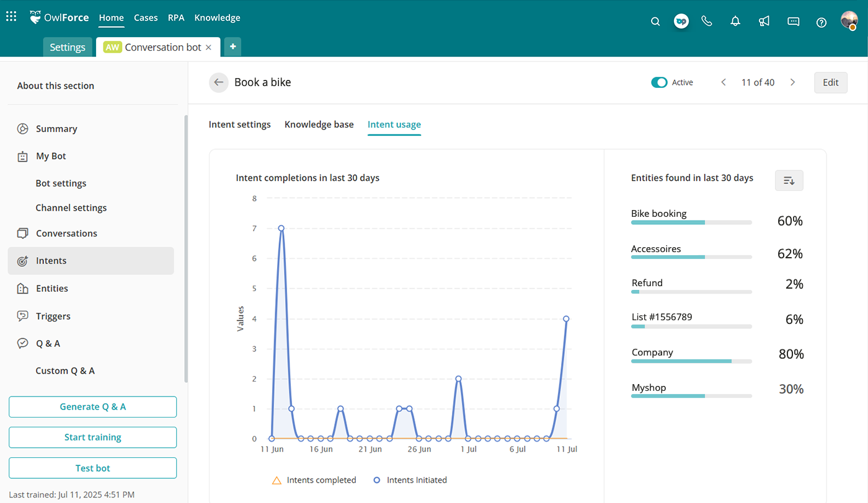Go to next intent with right chevron

tap(792, 82)
